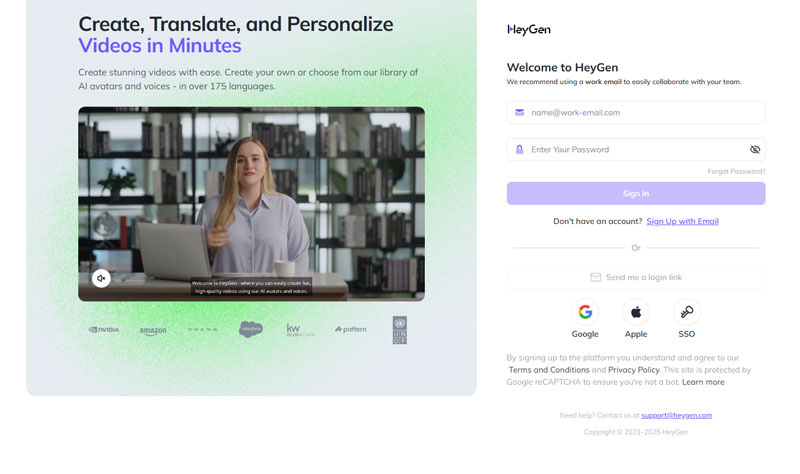The height and width of the screenshot is (474, 800).
Task: Click the Welcome to HeyGen heading
Action: point(562,67)
